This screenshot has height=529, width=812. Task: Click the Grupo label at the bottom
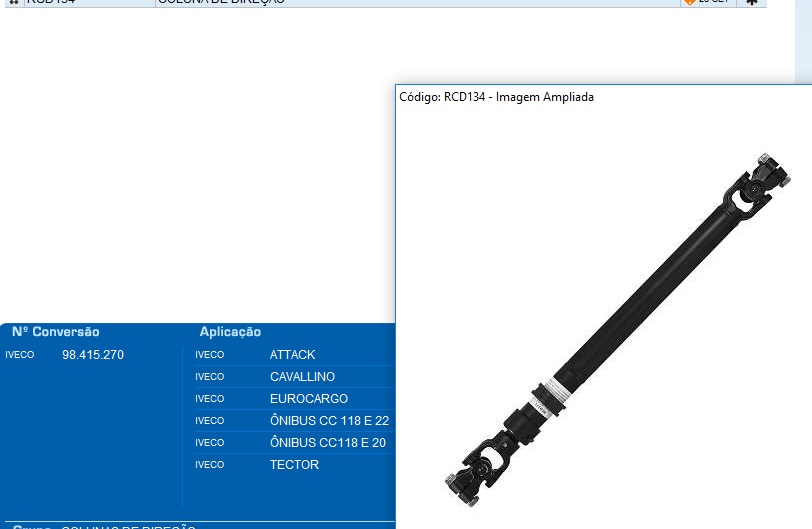(32, 526)
